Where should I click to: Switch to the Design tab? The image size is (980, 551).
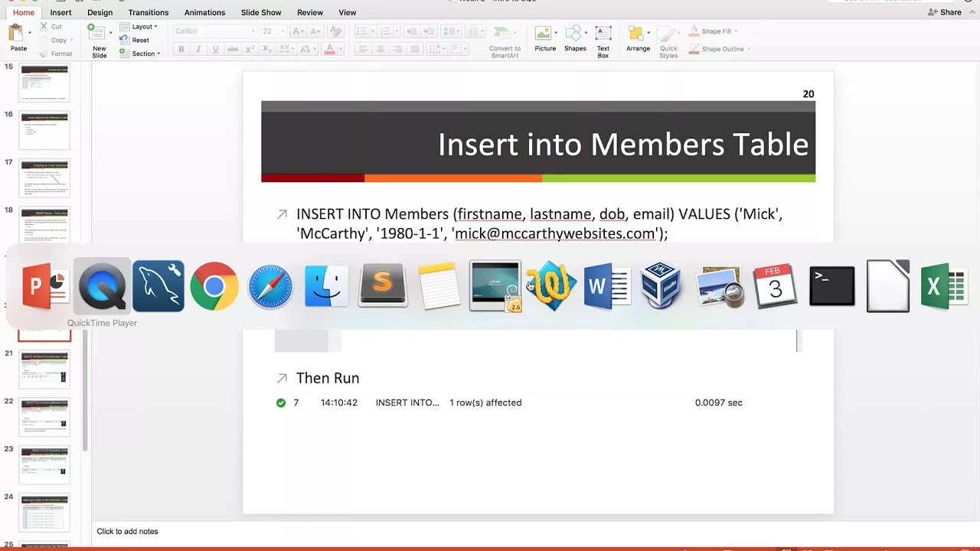point(100,12)
